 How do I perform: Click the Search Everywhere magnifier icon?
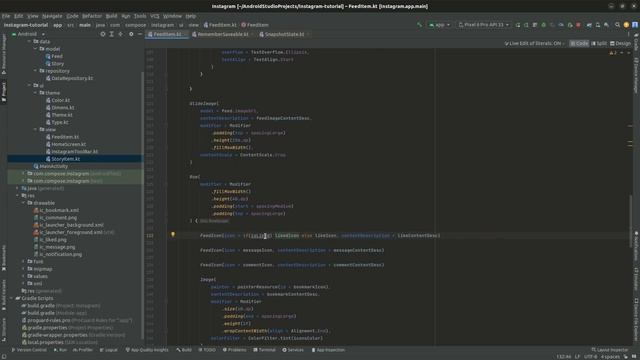click(618, 25)
